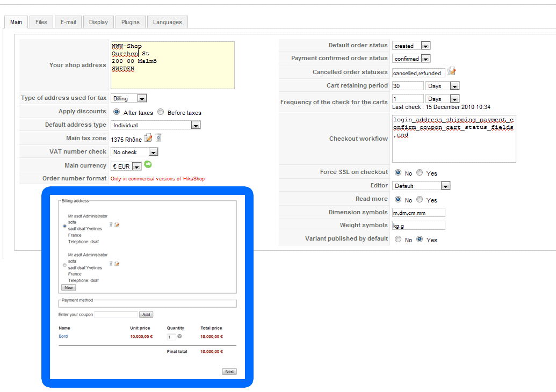Click the Cancelled order statuses field
The height and width of the screenshot is (392, 556).
coord(418,73)
